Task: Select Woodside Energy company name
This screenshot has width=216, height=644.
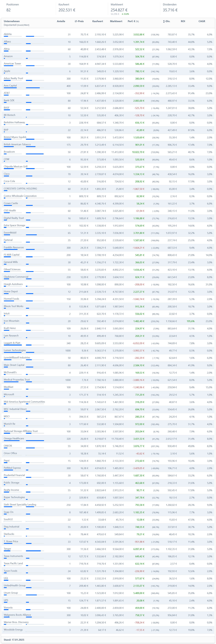Action: tap(13, 630)
